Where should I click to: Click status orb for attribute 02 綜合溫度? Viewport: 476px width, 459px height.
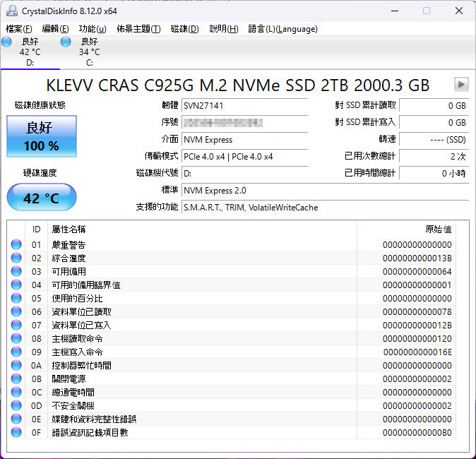16,258
